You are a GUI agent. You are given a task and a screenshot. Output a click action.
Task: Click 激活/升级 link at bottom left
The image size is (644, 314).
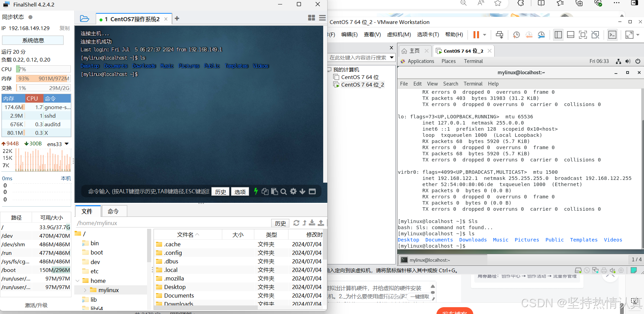[36, 305]
